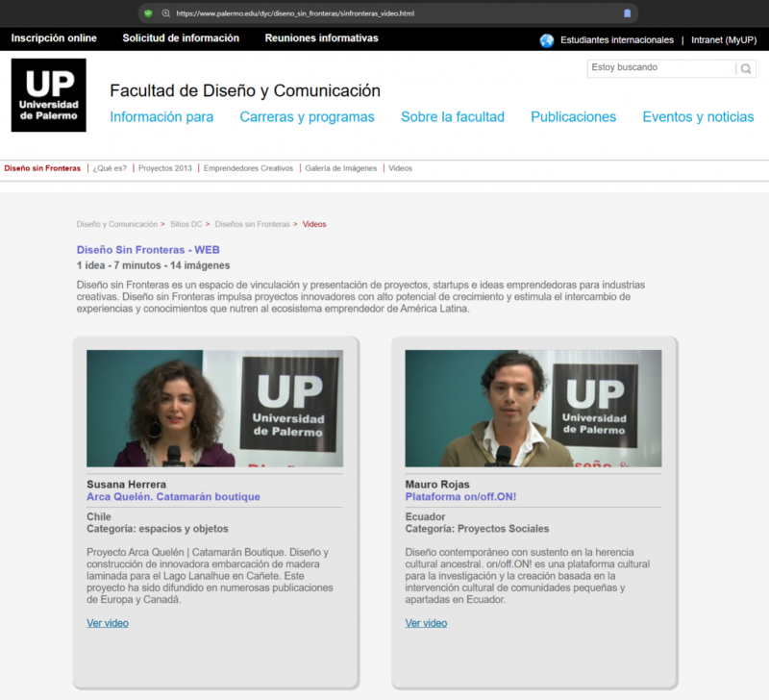Click the name Mauro Rojas
The image size is (769, 700).
click(x=437, y=485)
